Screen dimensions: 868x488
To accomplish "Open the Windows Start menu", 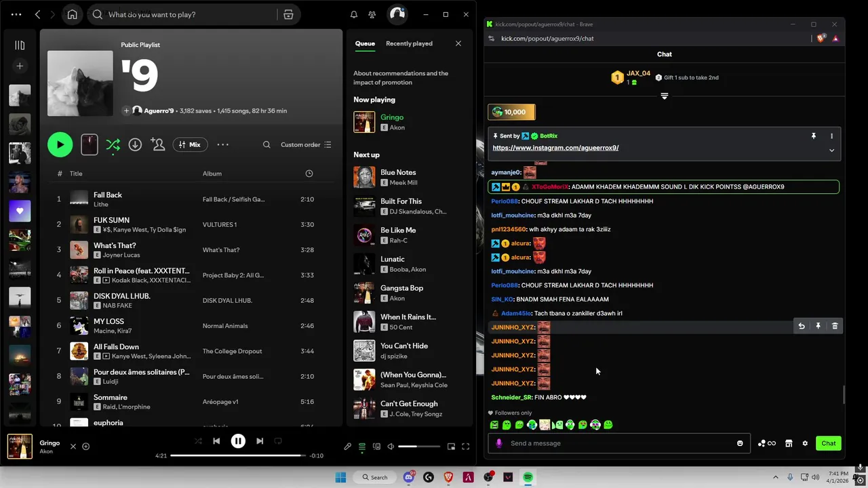I will click(340, 477).
